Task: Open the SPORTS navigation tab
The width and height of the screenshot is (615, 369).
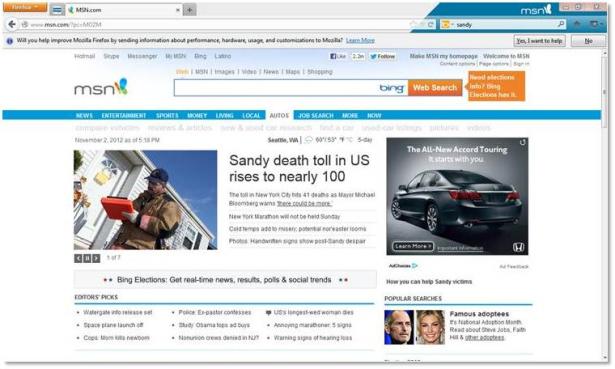Action: coord(167,115)
